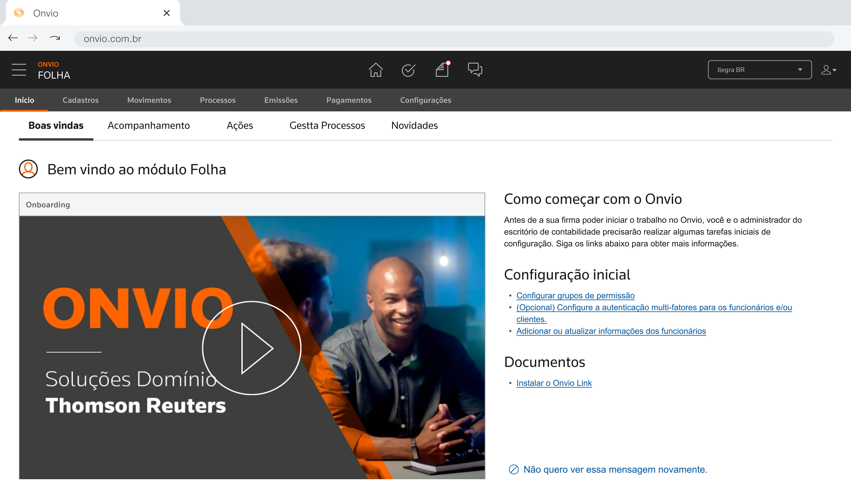Reload the page

(55, 38)
